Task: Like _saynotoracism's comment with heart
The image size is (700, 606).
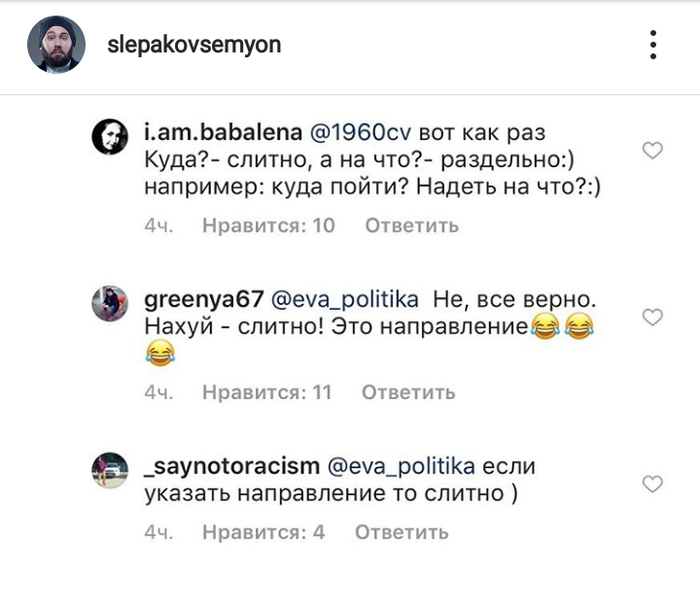Action: (652, 484)
